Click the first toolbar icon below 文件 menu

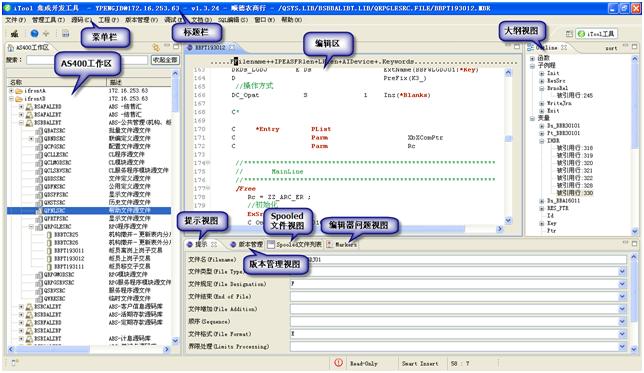point(14,34)
